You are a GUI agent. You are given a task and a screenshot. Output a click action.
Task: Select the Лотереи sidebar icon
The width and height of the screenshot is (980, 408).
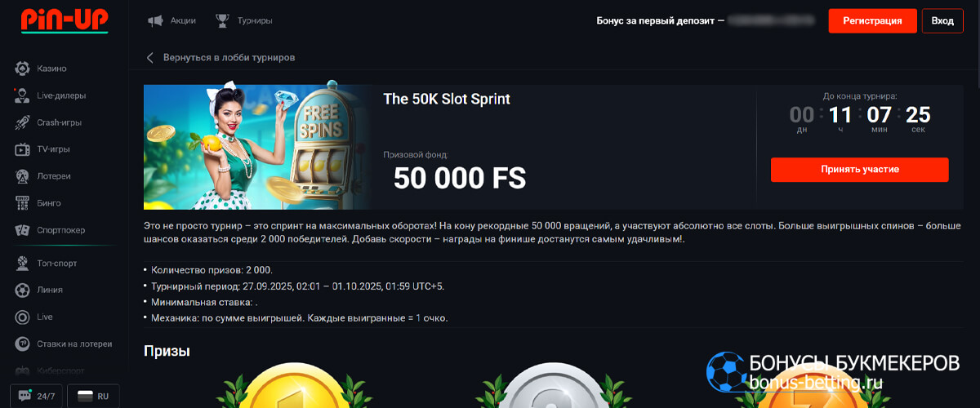pos(22,176)
